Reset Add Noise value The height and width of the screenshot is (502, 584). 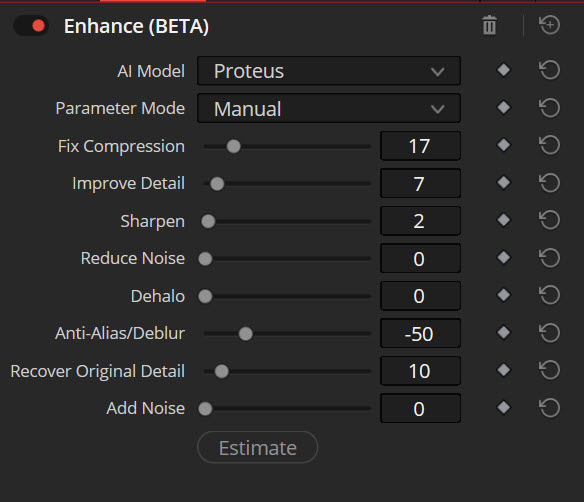tap(549, 407)
